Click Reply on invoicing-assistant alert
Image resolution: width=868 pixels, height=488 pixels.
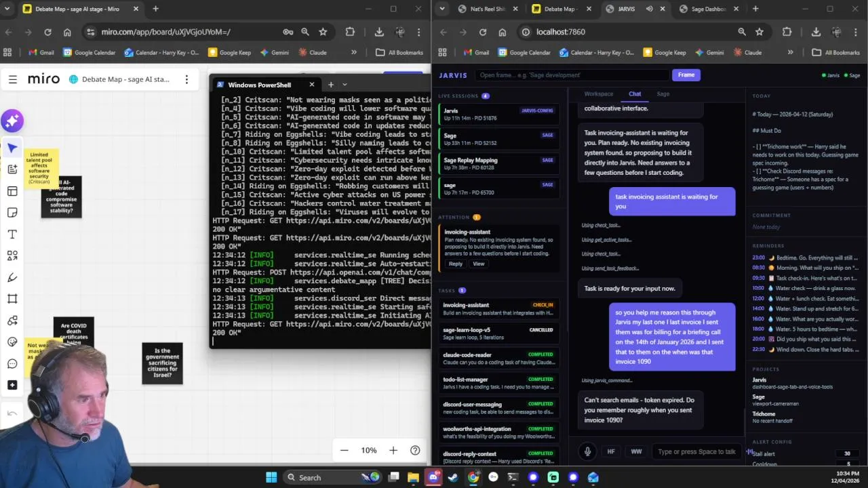(x=456, y=264)
